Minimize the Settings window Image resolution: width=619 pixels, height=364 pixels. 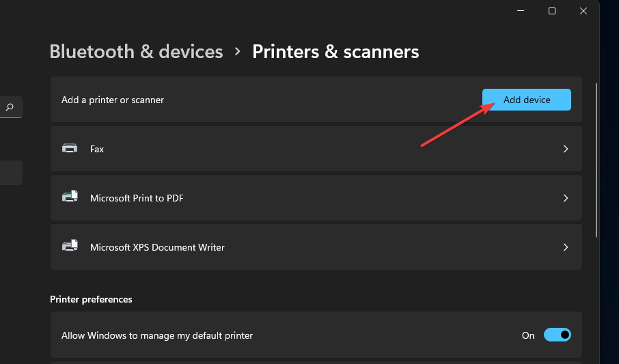(520, 11)
